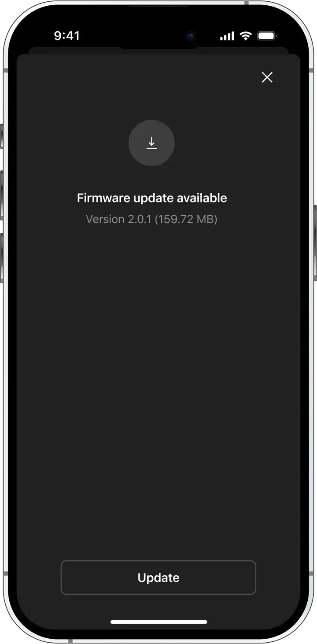Image resolution: width=317 pixels, height=644 pixels.
Task: Tap the Update button
Action: pos(158,578)
